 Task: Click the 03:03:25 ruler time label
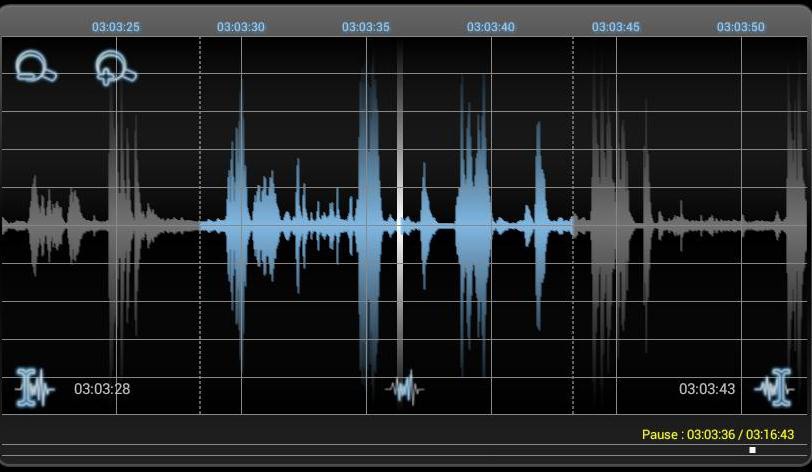tap(115, 27)
